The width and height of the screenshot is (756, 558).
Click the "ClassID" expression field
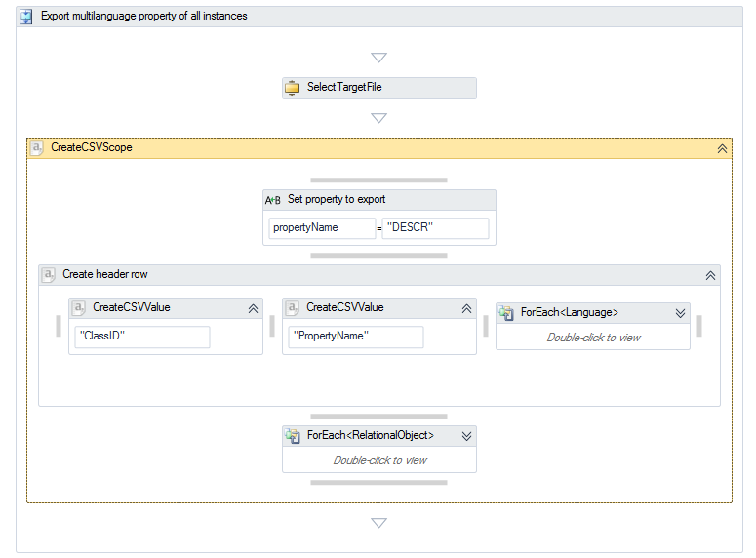pyautogui.click(x=142, y=337)
